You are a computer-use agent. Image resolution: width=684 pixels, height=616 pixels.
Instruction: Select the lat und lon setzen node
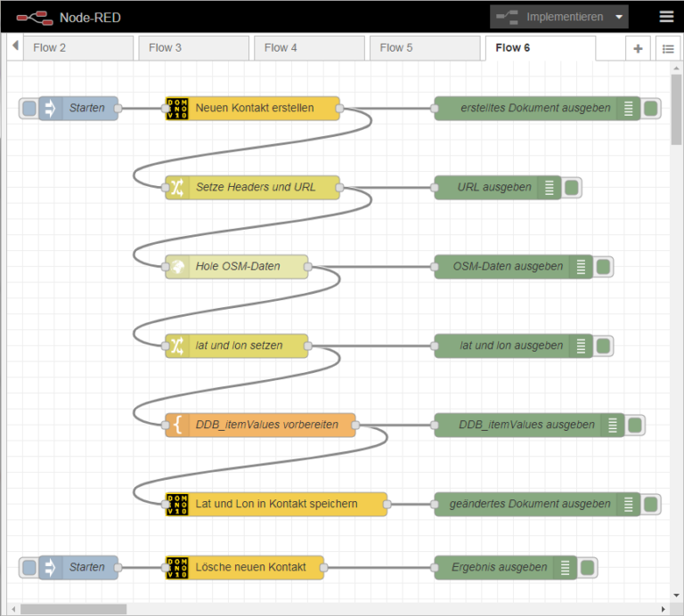click(x=237, y=346)
